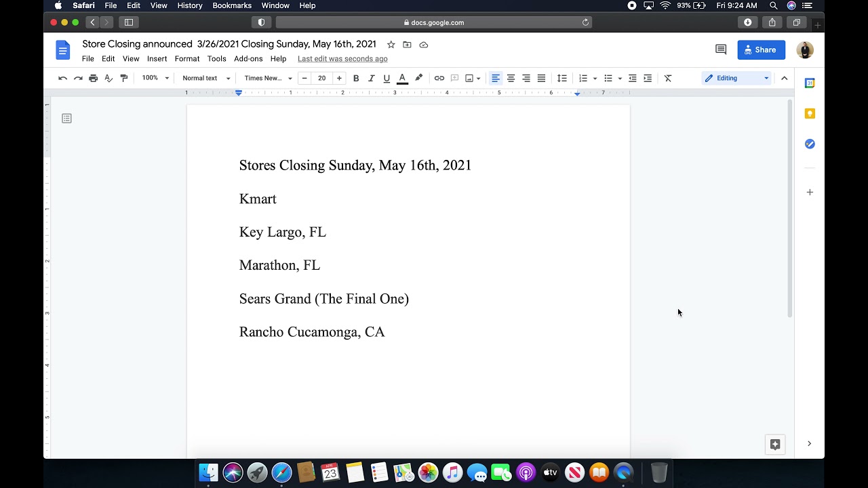Set right text alignment
The height and width of the screenshot is (488, 868).
click(x=526, y=78)
